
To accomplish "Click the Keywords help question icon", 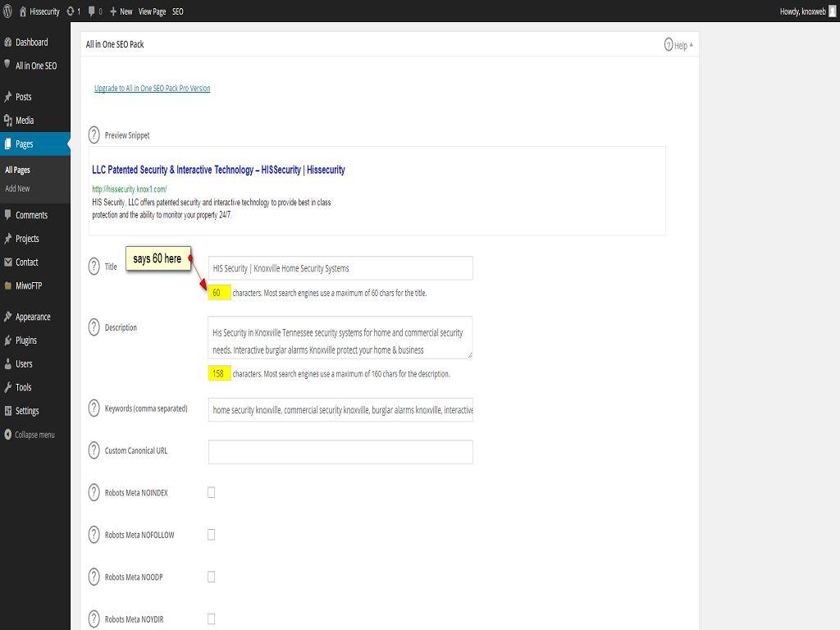I will coord(94,409).
